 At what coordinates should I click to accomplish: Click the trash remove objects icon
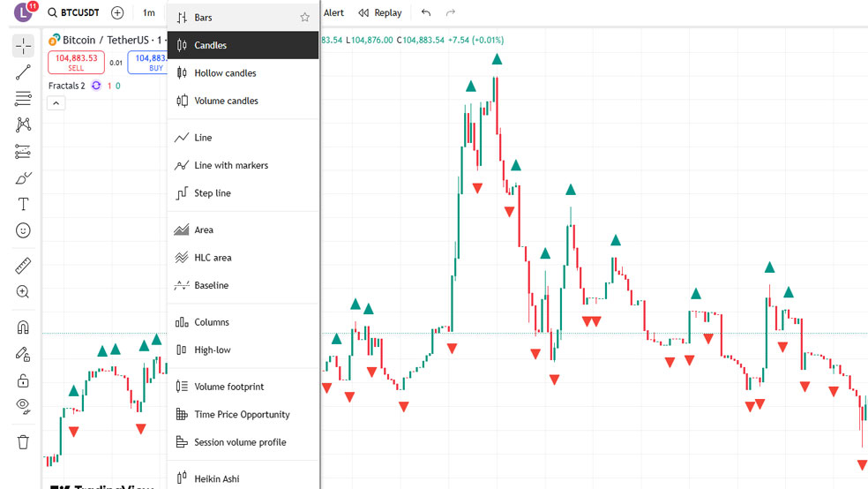23,442
